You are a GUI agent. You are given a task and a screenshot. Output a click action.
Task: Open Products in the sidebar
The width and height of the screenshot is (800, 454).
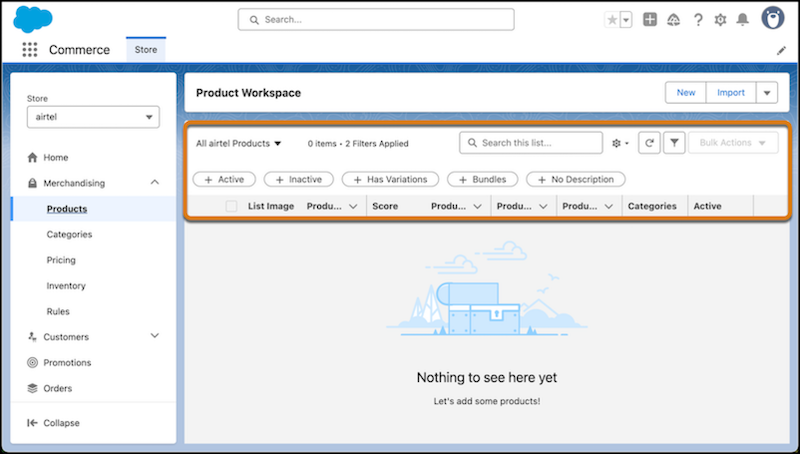pyautogui.click(x=67, y=209)
